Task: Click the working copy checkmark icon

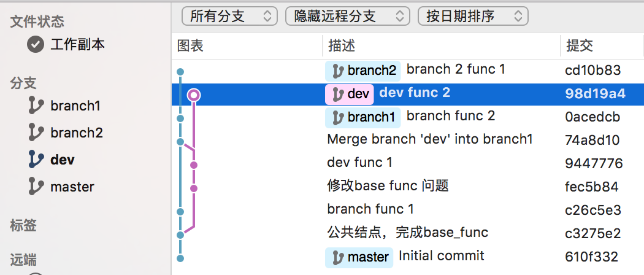Action: [x=36, y=45]
